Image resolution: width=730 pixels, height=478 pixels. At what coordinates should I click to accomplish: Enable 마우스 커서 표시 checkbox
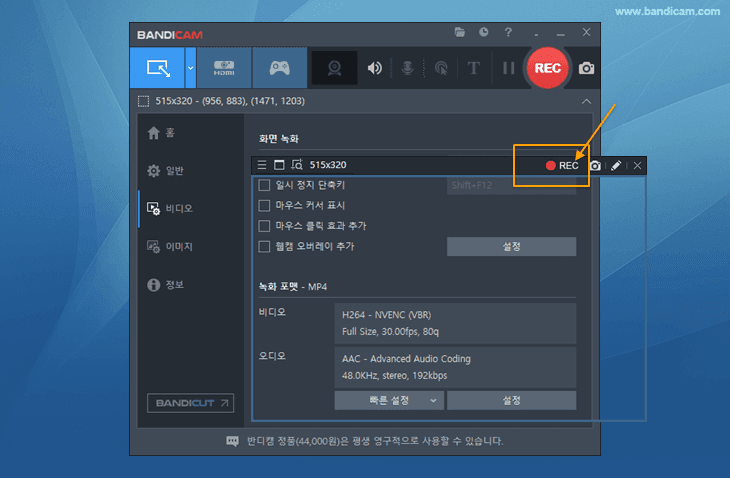point(264,205)
